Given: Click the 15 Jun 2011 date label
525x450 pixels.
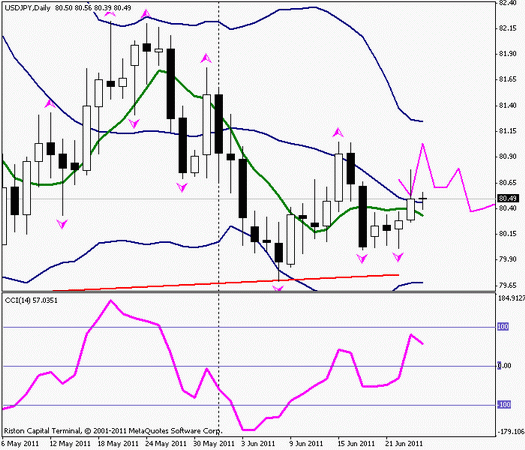Looking at the screenshot, I should 357,444.
